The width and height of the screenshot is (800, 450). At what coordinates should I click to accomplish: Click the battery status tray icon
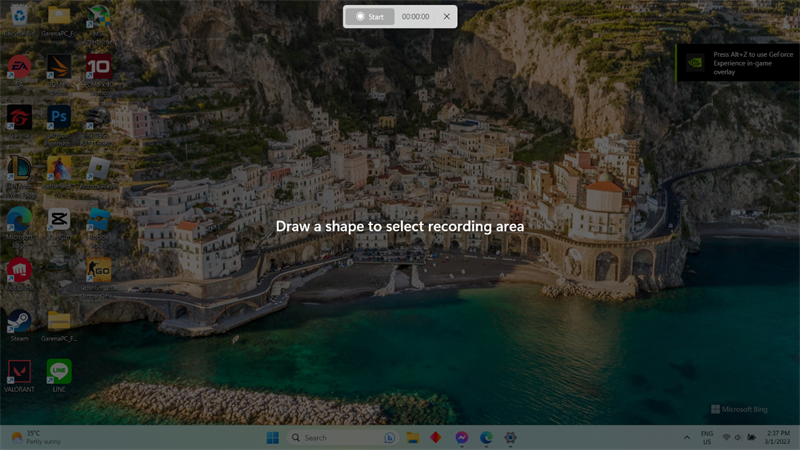(752, 438)
